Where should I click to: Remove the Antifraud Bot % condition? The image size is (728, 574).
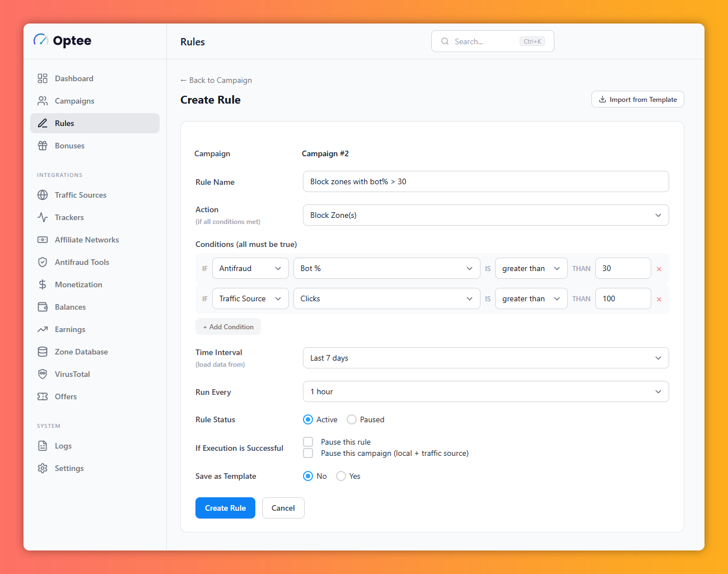[x=659, y=269]
